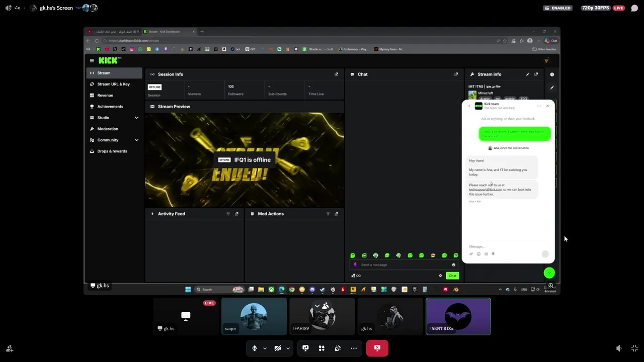644x362 pixels.
Task: Mute the microphone in Discord controls
Action: 255,348
